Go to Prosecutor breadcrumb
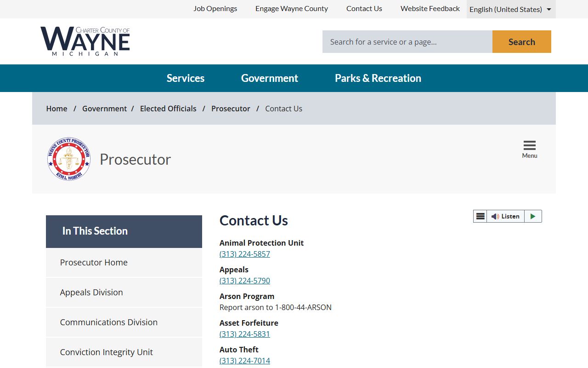Screen dimensions: 588x368 point(231,109)
